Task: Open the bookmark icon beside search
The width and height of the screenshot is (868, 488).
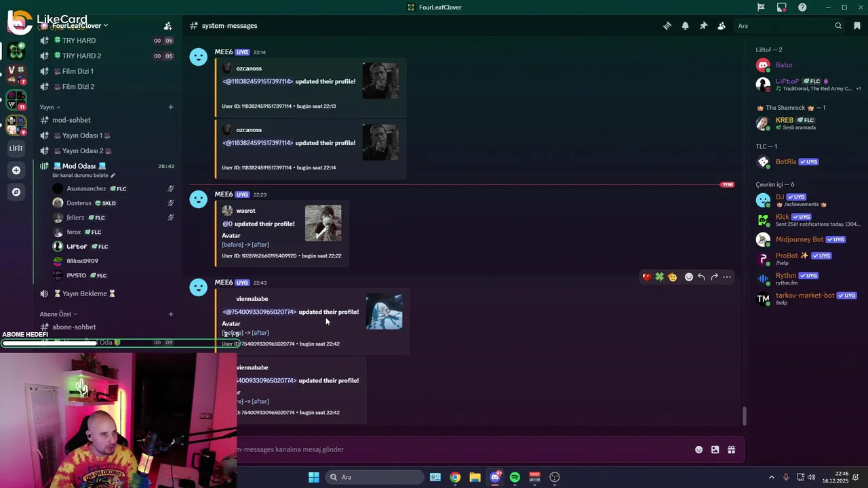Action: pyautogui.click(x=857, y=26)
